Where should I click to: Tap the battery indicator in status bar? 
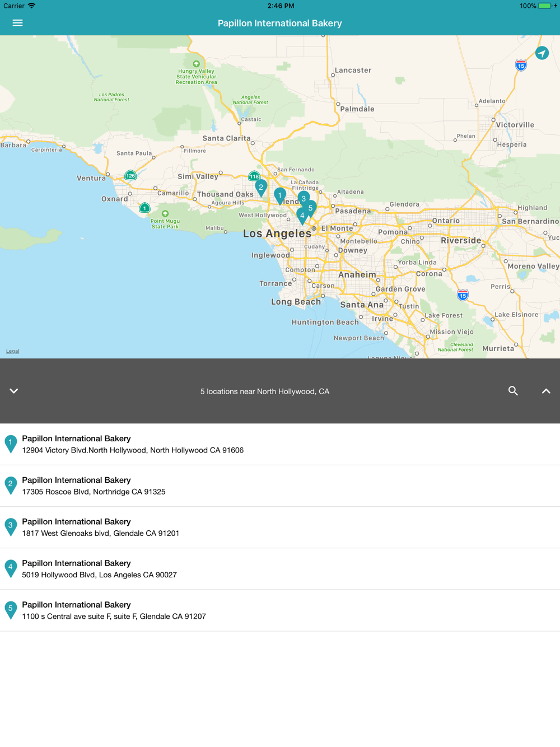544,6
